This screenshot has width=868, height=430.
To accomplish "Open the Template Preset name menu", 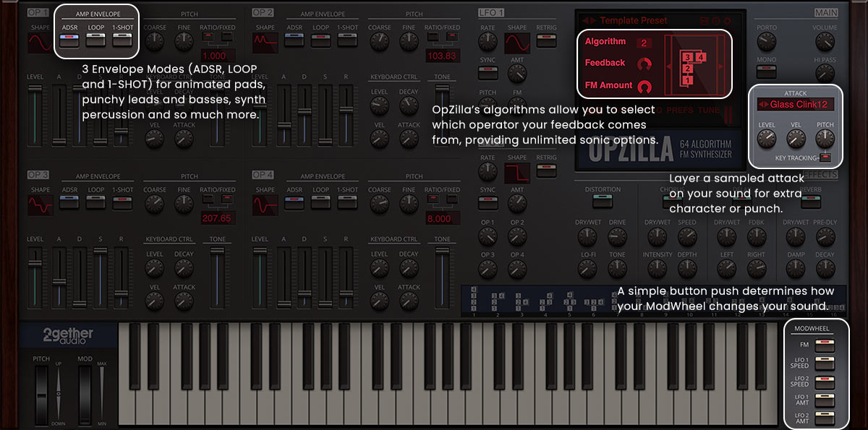I will 633,21.
